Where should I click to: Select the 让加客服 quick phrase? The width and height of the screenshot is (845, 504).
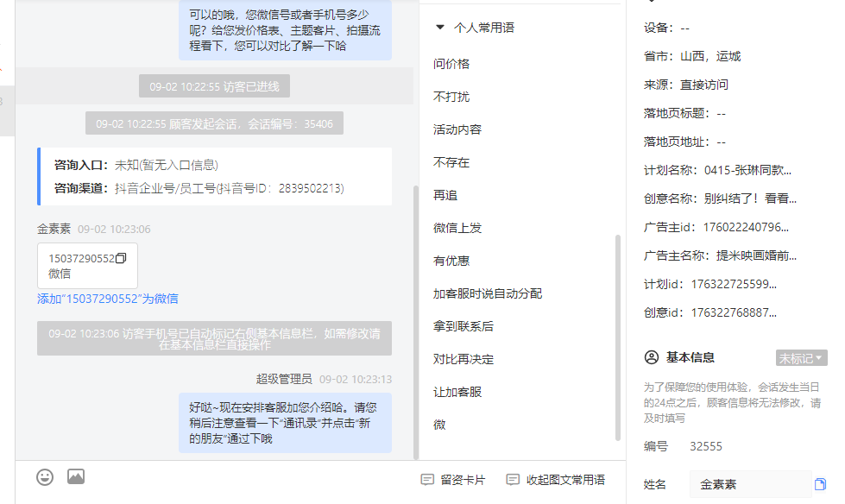tap(457, 393)
